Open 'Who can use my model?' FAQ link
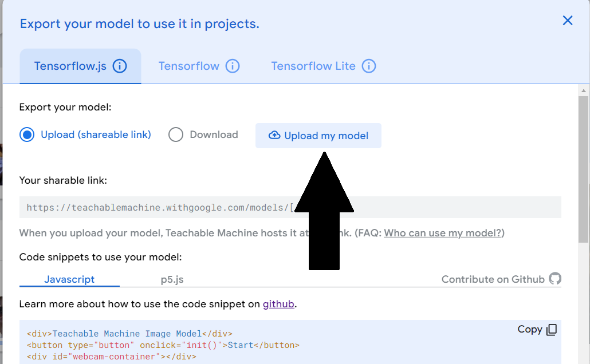 (443, 233)
